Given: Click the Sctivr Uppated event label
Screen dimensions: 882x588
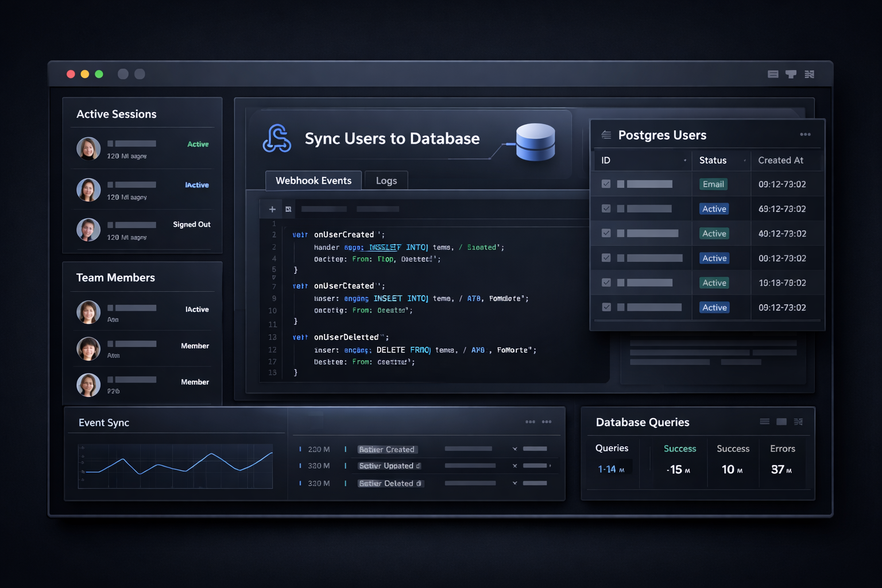Looking at the screenshot, I should pyautogui.click(x=389, y=466).
